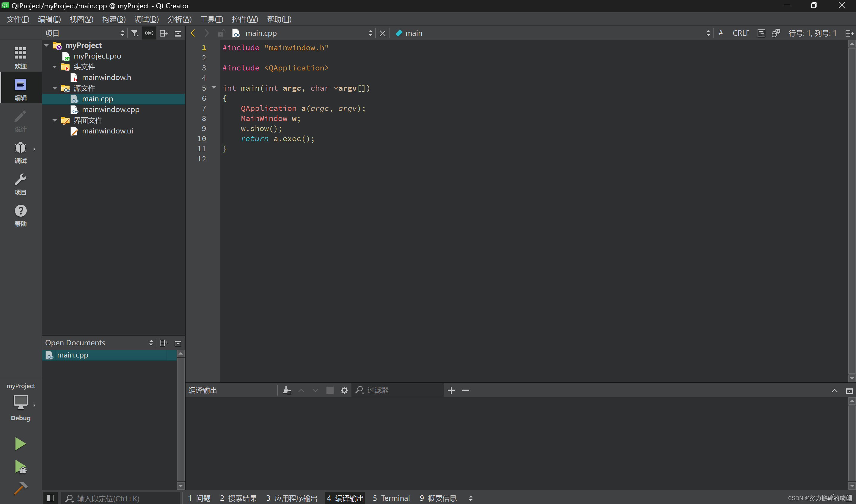
Task: Select mainwindow.cpp in the tree
Action: (x=110, y=109)
